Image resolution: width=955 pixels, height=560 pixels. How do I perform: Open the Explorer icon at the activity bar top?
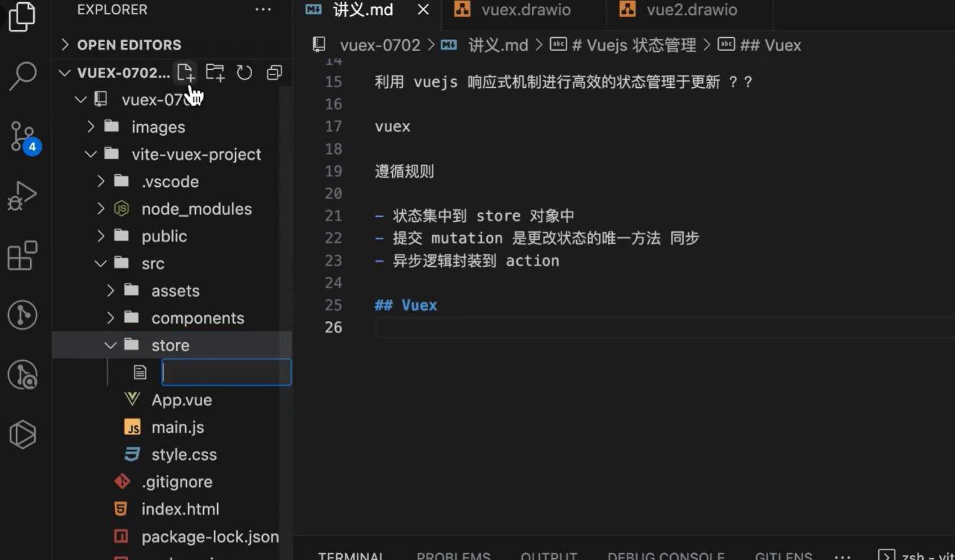point(23,17)
